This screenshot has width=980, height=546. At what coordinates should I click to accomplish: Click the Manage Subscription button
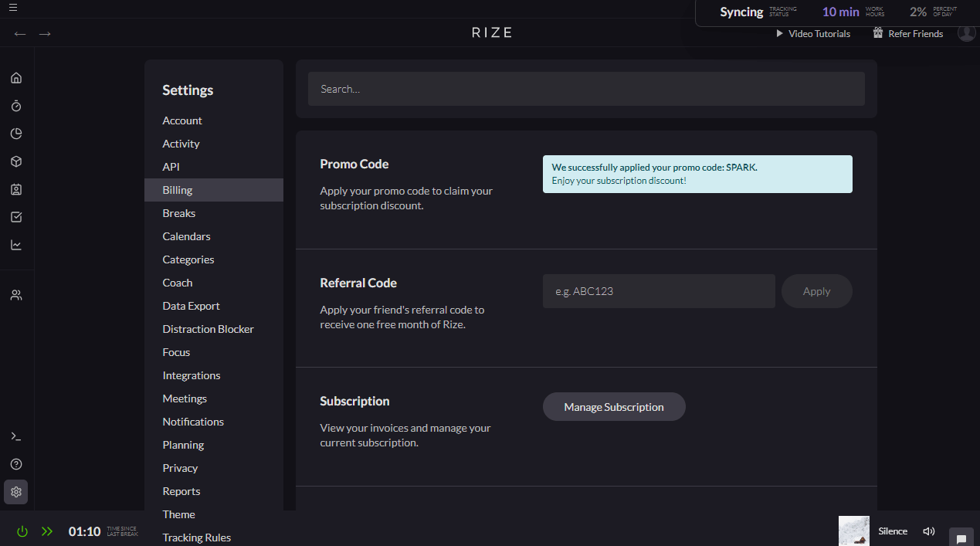tap(614, 407)
